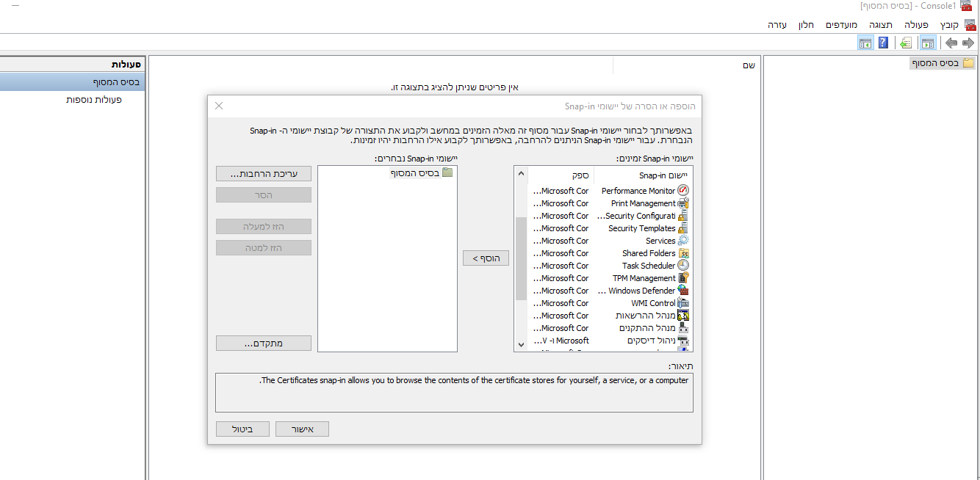This screenshot has height=480, width=980.
Task: Click the Forward arrow toolbar icon
Action: click(968, 43)
